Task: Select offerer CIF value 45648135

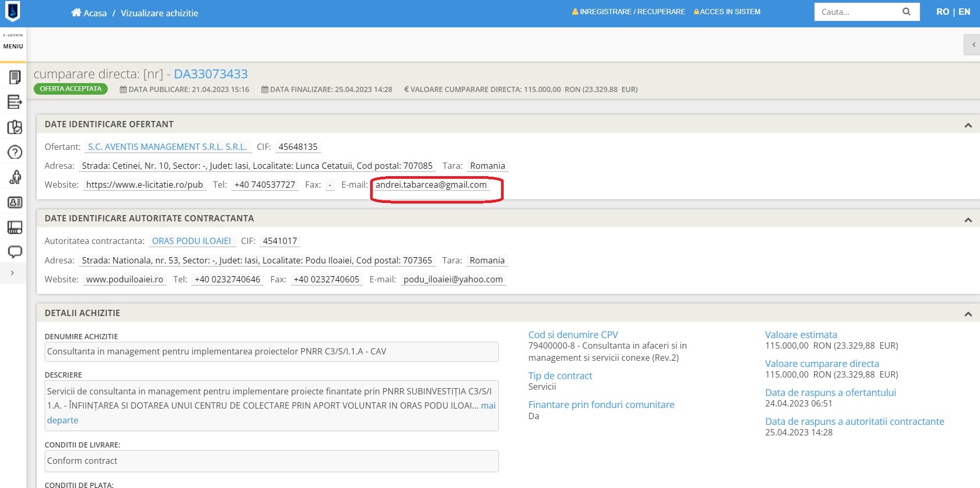Action: [x=298, y=147]
